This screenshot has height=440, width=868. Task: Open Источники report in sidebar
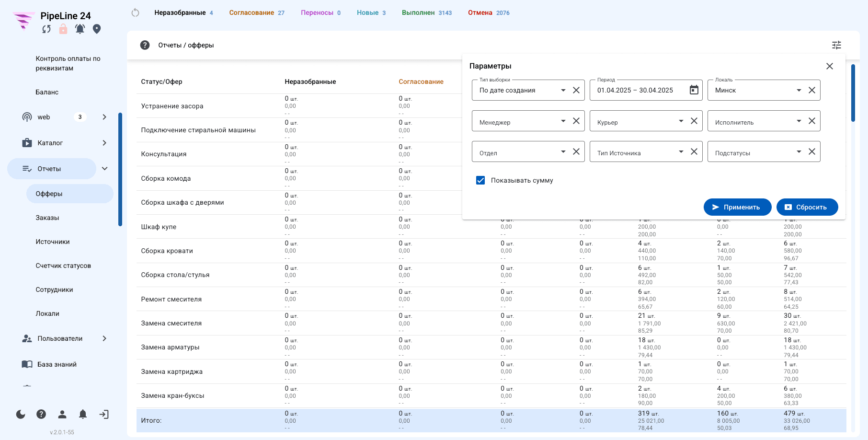point(53,242)
